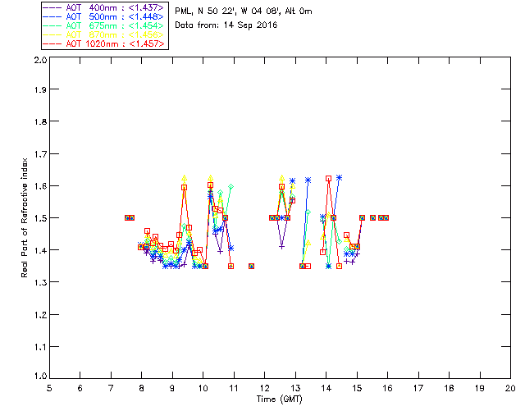525x420 pixels.
Task: Click the 'Data from: 14 Sep 2016' label
Action: pyautogui.click(x=226, y=25)
